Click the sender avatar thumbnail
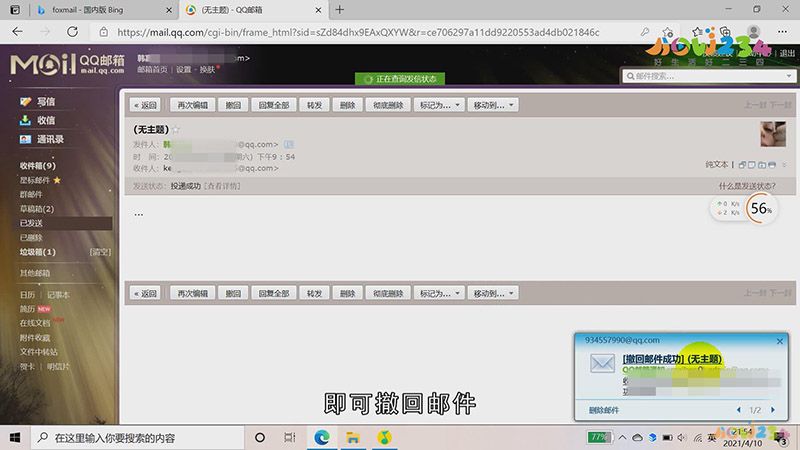 773,134
